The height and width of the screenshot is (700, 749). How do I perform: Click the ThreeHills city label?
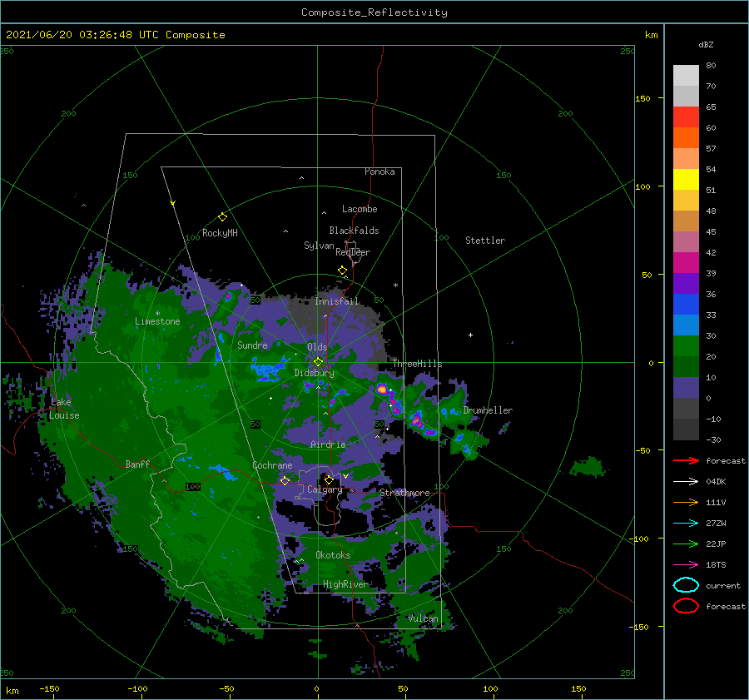click(417, 364)
